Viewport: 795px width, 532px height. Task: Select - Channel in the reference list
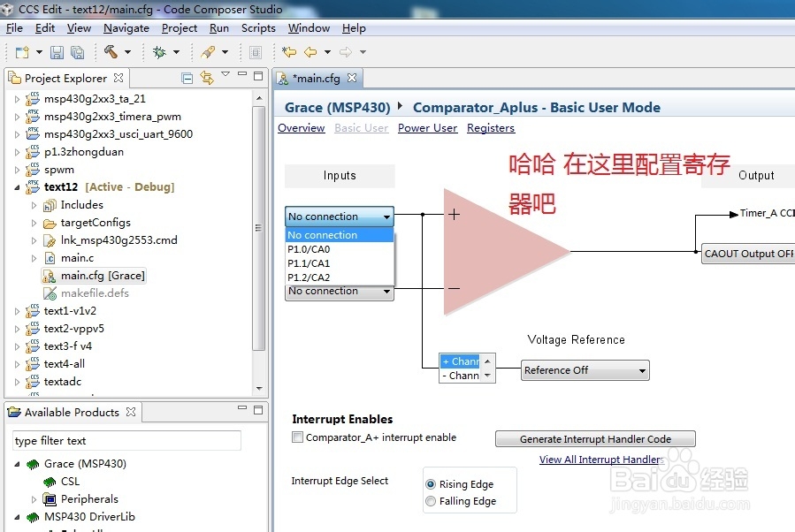[x=461, y=376]
